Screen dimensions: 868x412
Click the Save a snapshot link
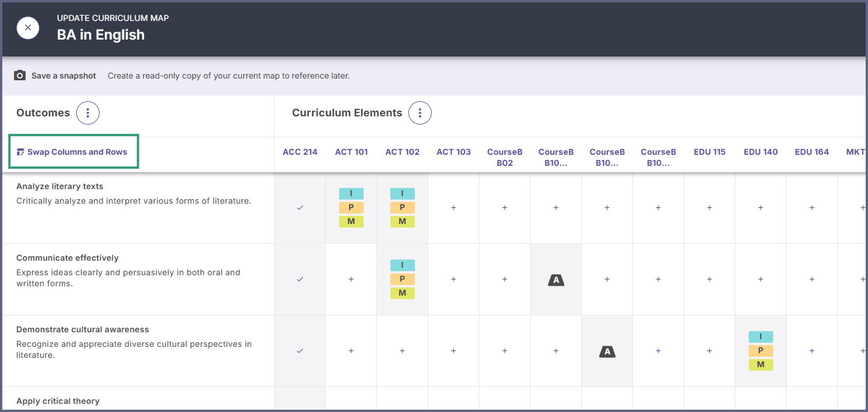click(x=64, y=76)
